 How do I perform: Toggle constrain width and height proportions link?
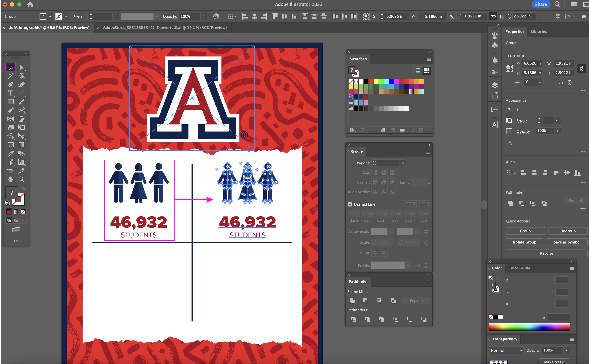(x=581, y=68)
